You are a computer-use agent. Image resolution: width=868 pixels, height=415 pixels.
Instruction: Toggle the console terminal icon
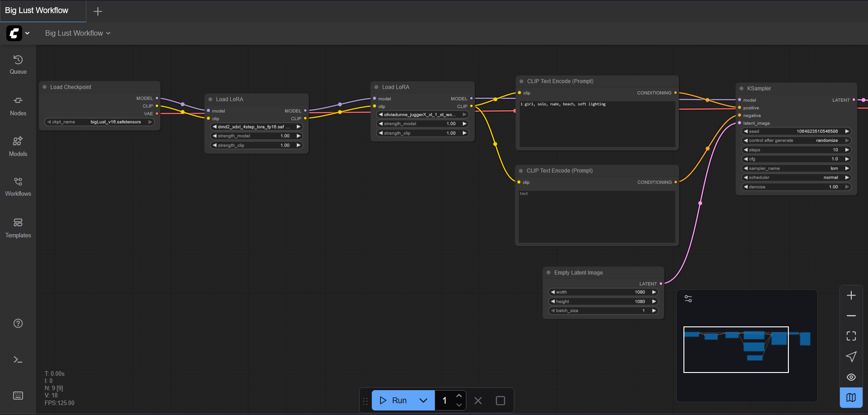click(x=18, y=359)
